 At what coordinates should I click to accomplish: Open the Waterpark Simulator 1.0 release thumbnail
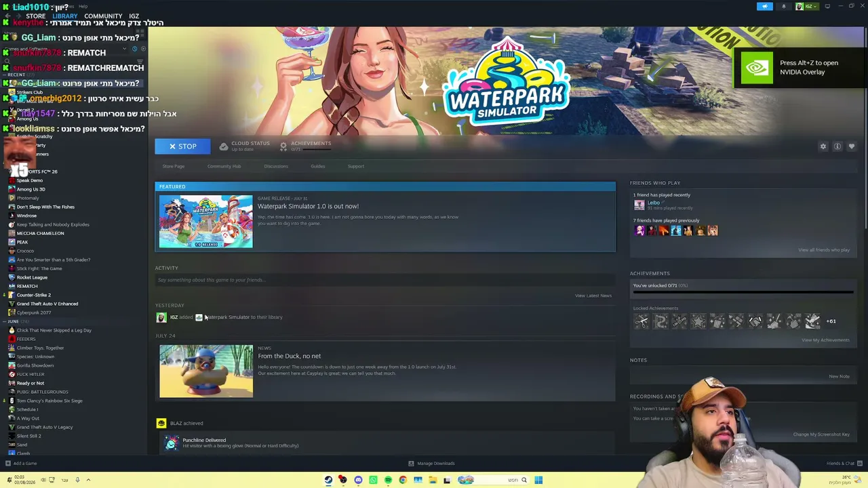(x=206, y=222)
